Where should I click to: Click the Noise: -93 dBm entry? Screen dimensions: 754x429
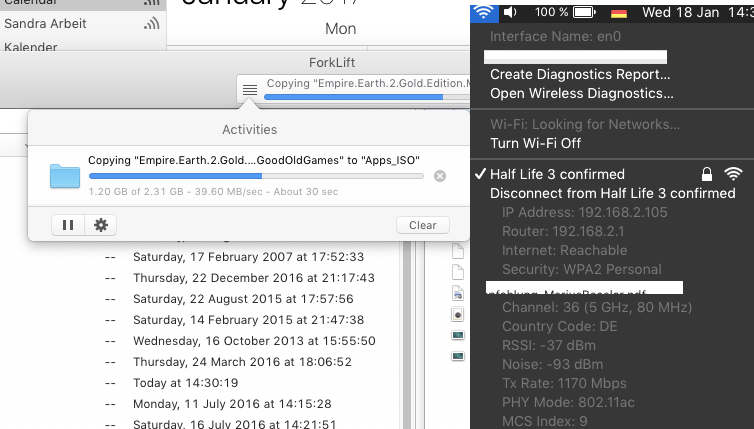tap(553, 365)
